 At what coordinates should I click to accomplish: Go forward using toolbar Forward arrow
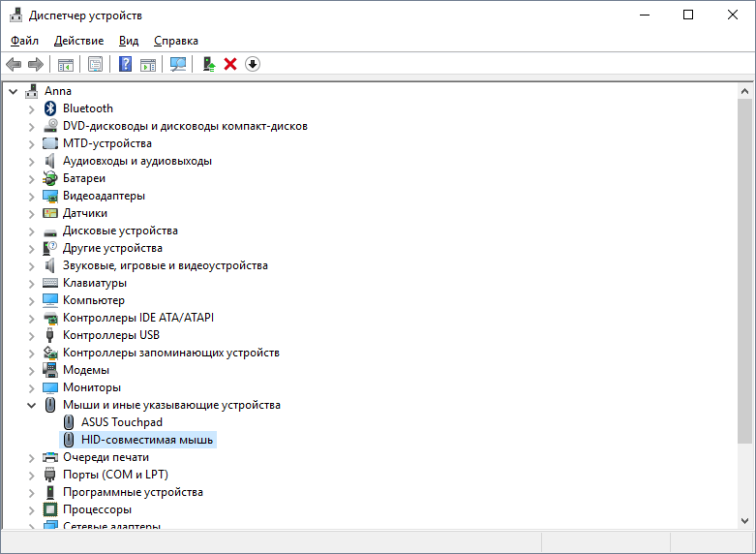point(36,64)
